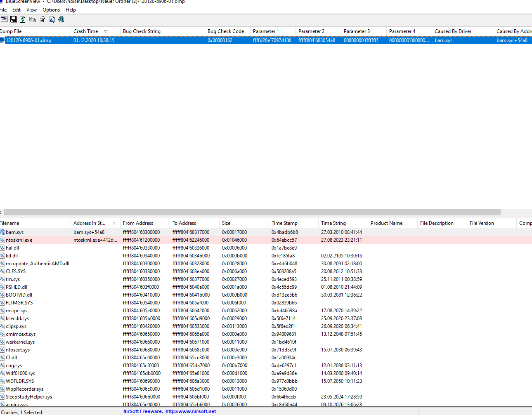Click the 0x00000162 bug check code cell
The height and width of the screenshot is (415, 532).
220,40
